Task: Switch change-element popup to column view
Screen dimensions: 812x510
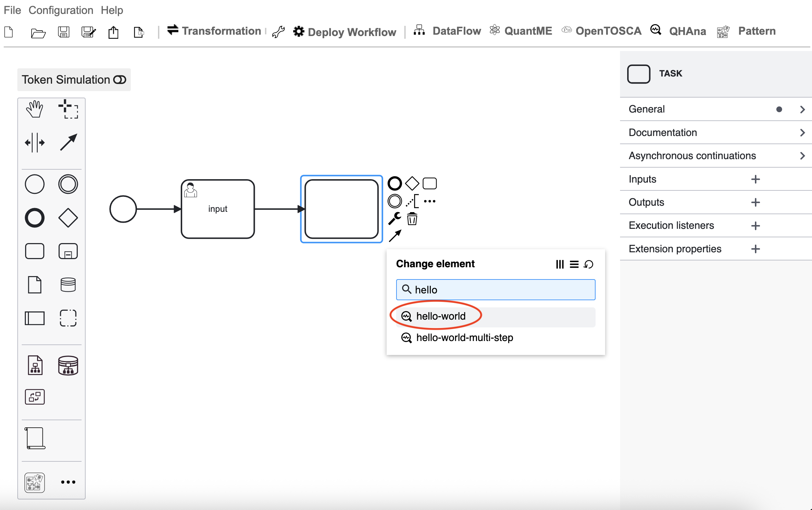Action: click(560, 264)
